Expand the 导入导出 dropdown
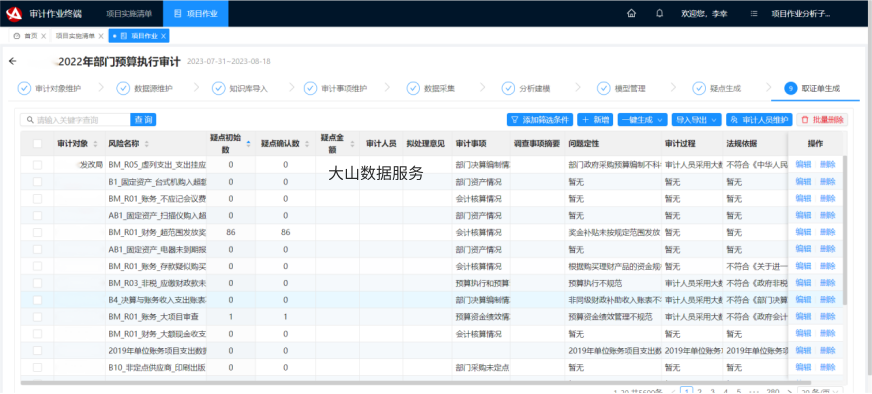The image size is (872, 394). pyautogui.click(x=697, y=120)
